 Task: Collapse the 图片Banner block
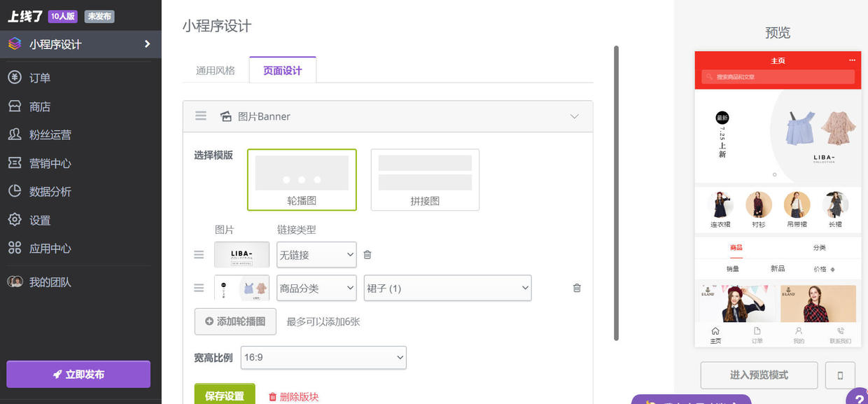(x=574, y=116)
